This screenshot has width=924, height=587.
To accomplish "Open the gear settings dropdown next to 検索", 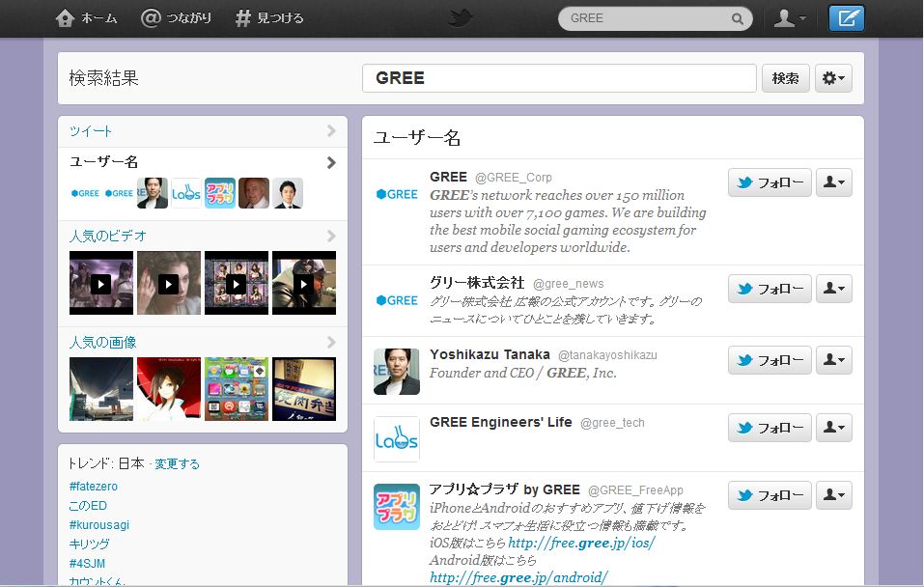I will [x=833, y=78].
